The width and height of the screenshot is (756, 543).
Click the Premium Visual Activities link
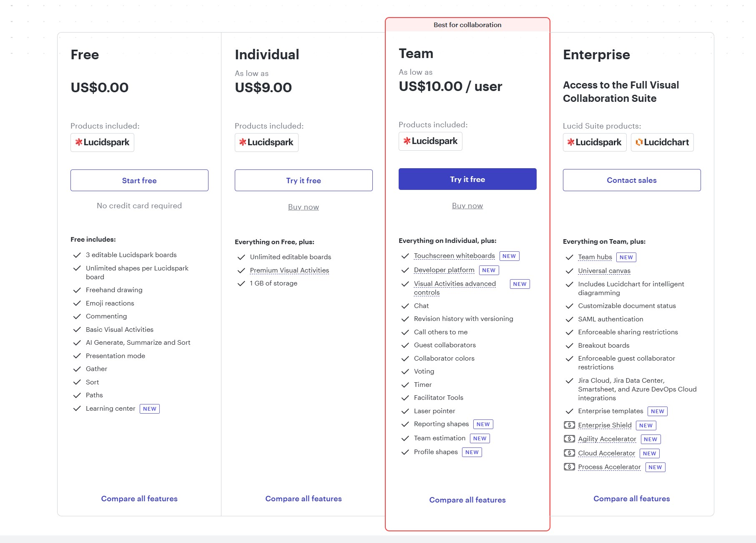289,270
